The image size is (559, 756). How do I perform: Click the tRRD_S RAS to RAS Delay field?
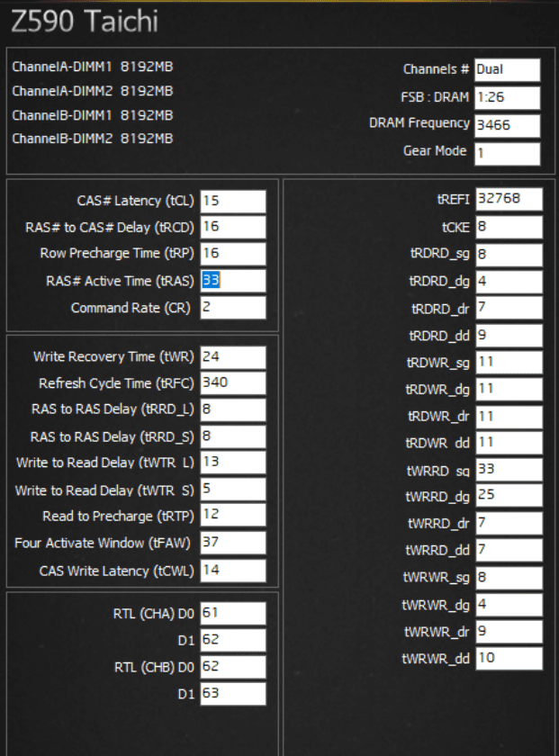coord(233,436)
